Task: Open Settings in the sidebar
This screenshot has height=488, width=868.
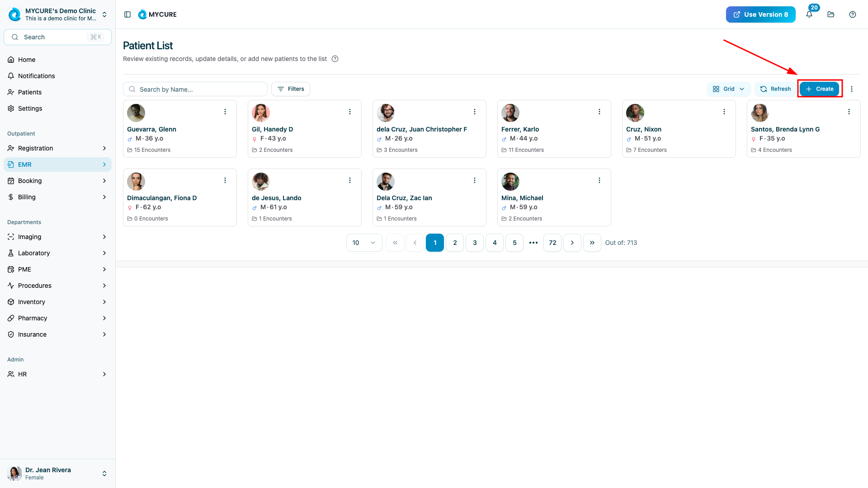Action: pos(30,108)
